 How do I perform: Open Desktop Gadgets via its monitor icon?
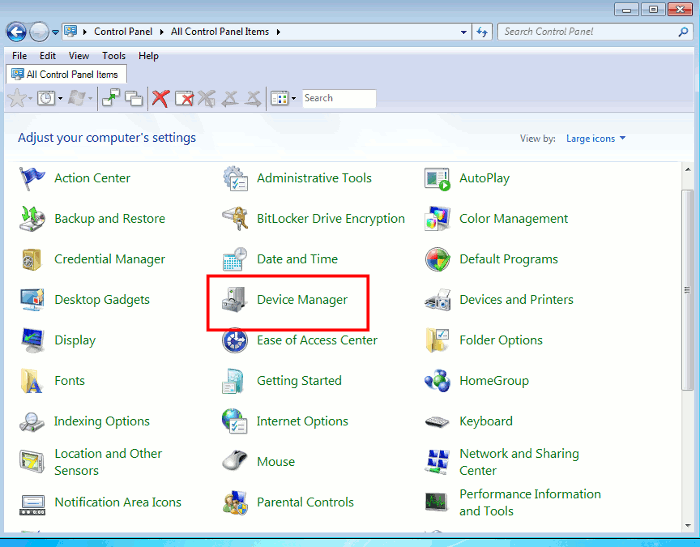click(x=32, y=300)
